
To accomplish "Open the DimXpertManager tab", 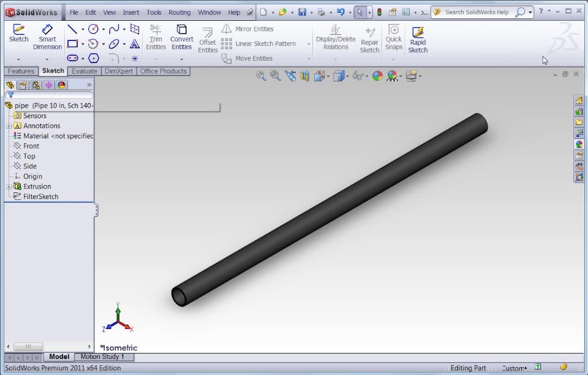I will 49,85.
